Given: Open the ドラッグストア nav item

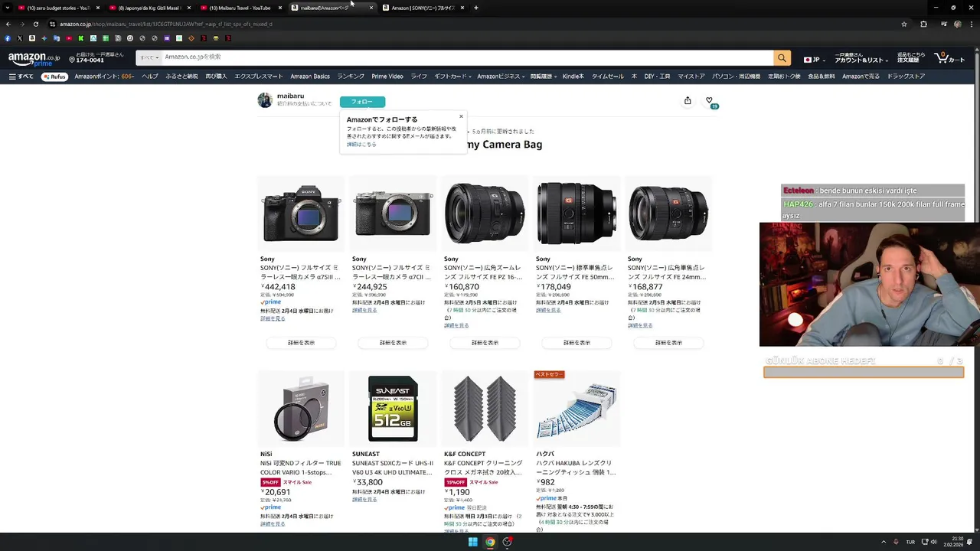Looking at the screenshot, I should pos(906,77).
